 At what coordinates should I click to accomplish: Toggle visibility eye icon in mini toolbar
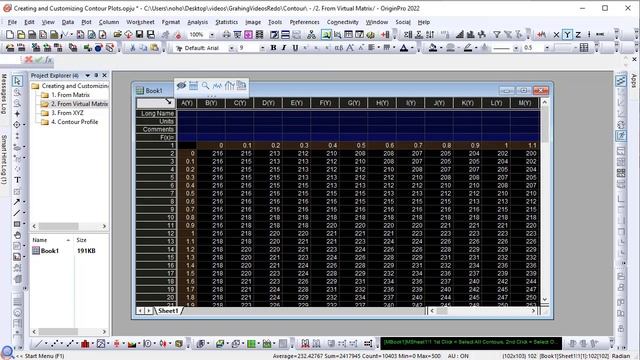(x=181, y=86)
